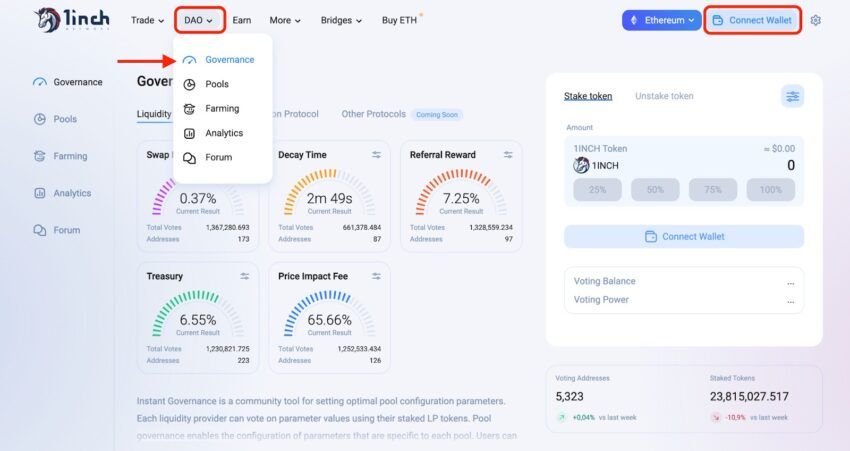Image resolution: width=850 pixels, height=451 pixels.
Task: Click the Decay Time 2m 49s gauge
Action: [330, 194]
